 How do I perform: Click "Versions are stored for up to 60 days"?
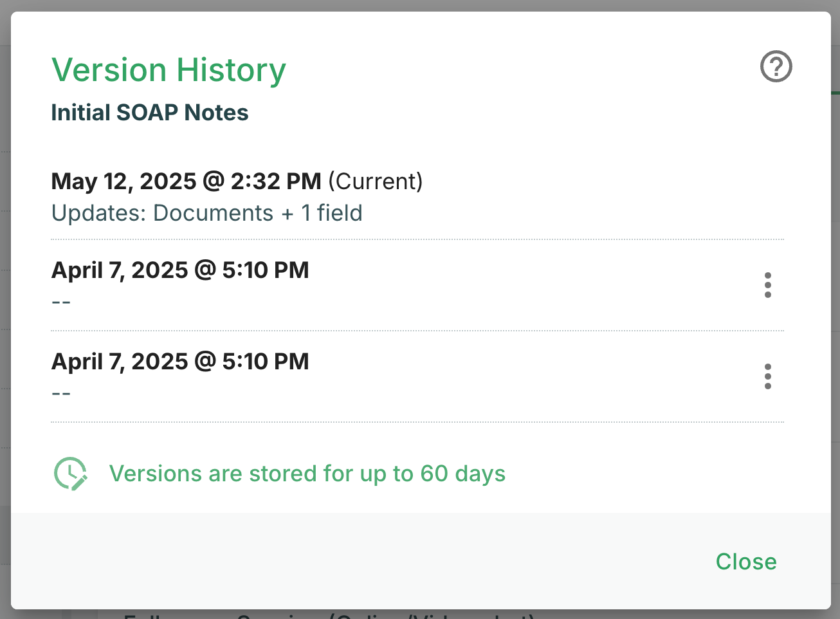point(307,474)
